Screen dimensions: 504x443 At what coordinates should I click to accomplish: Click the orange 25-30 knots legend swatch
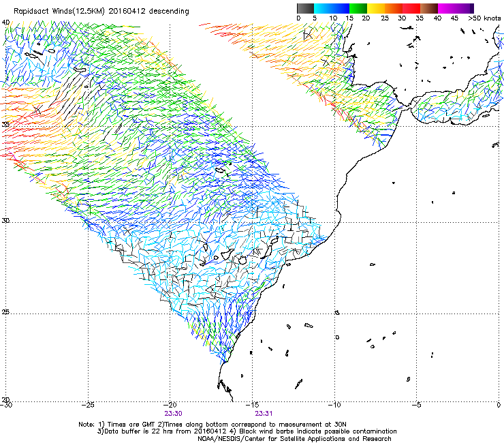(394, 8)
